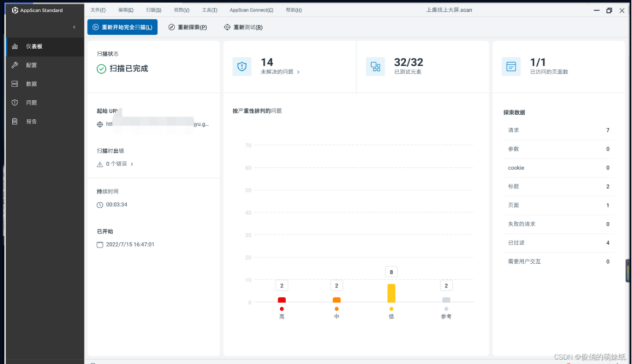Click the yellow 低 severity bar
632x364 pixels.
391,293
